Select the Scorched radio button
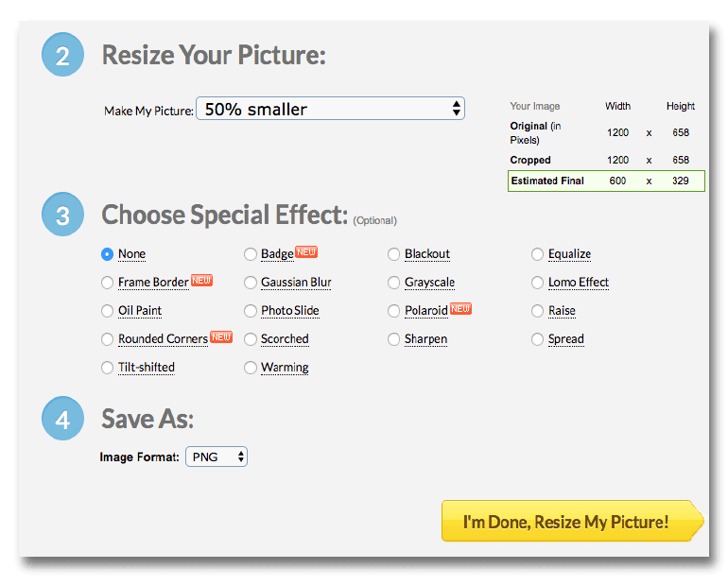 [251, 339]
